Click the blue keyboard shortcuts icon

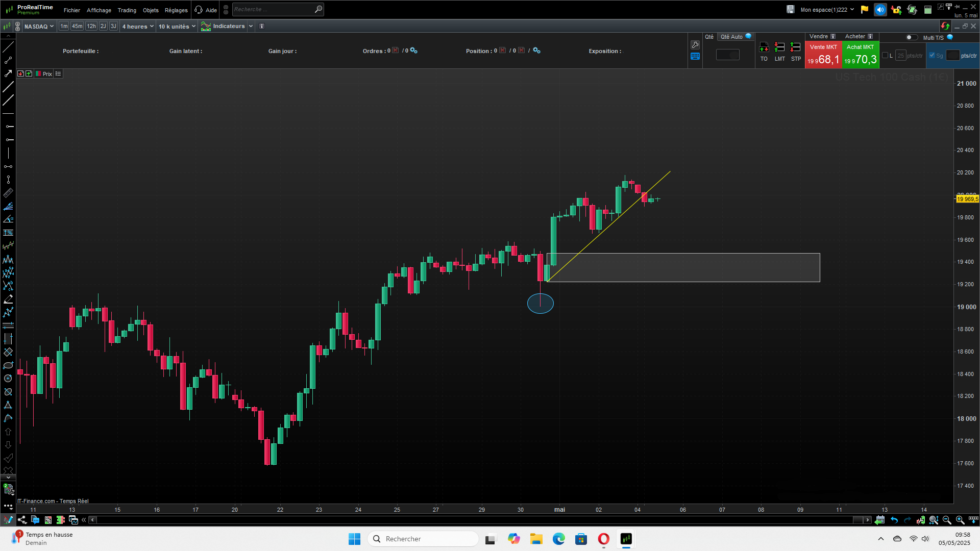click(695, 57)
